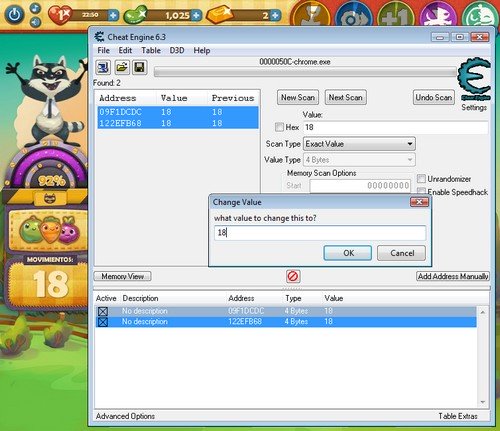The height and width of the screenshot is (431, 500).
Task: Open the D3D menu
Action: point(177,50)
